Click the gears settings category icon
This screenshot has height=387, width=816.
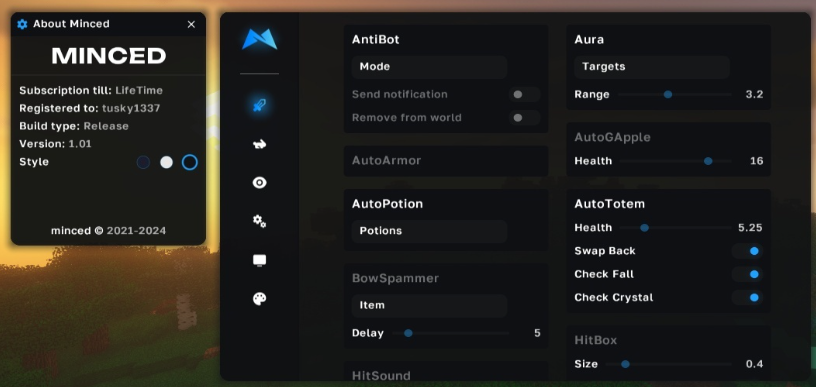[259, 221]
